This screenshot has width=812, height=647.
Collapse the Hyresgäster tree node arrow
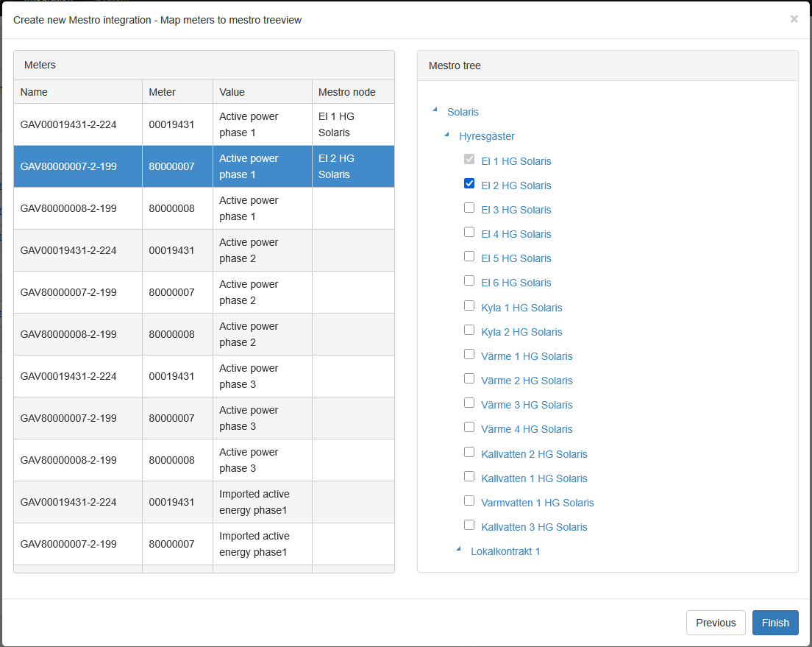click(x=446, y=134)
